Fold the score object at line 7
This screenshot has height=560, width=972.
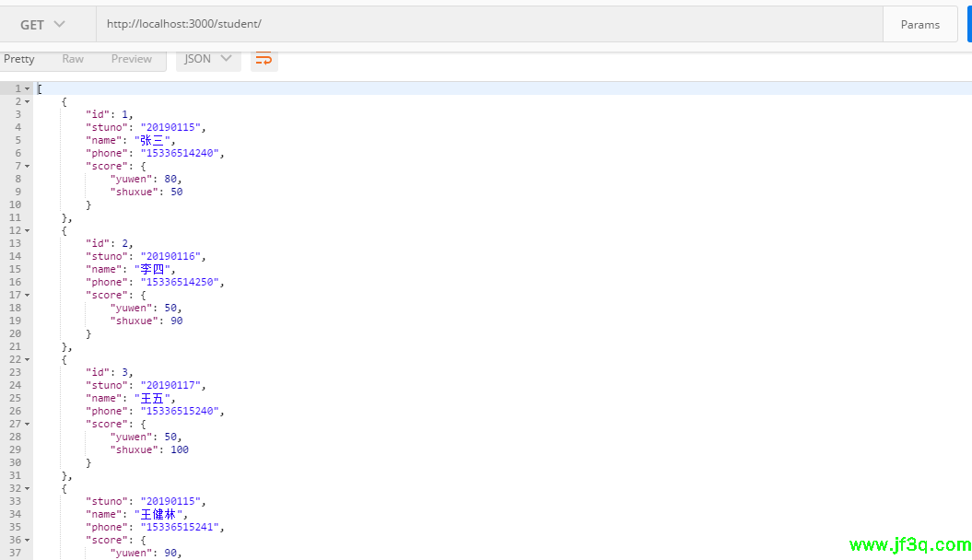(x=28, y=166)
